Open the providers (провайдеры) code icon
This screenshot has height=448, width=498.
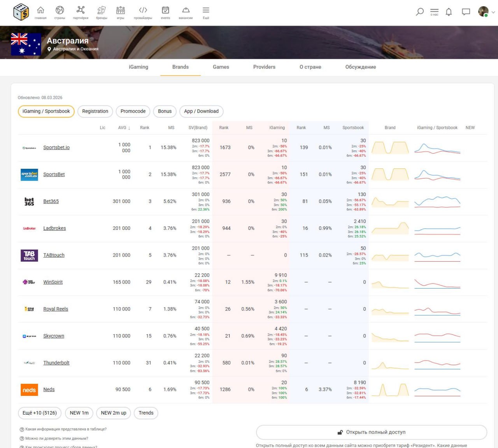143,12
